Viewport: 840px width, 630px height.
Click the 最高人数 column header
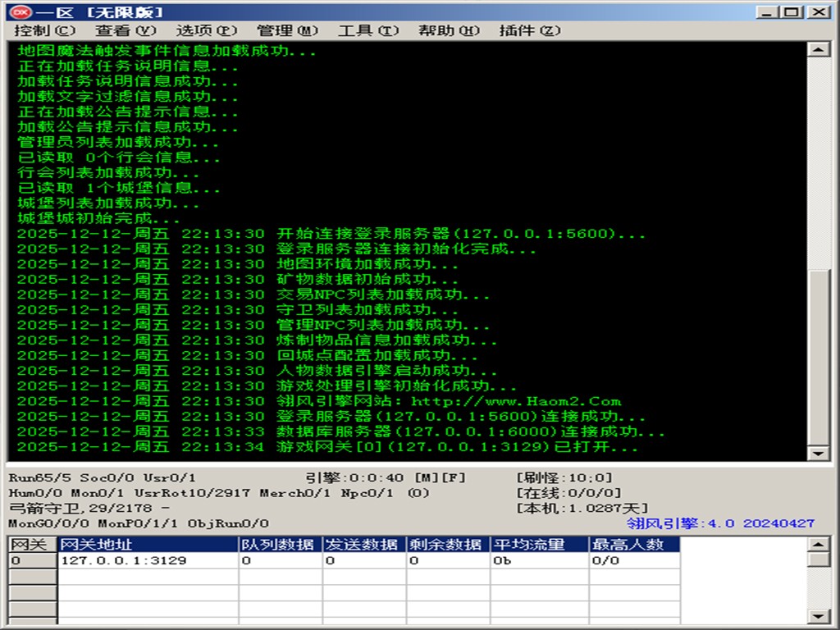point(635,545)
